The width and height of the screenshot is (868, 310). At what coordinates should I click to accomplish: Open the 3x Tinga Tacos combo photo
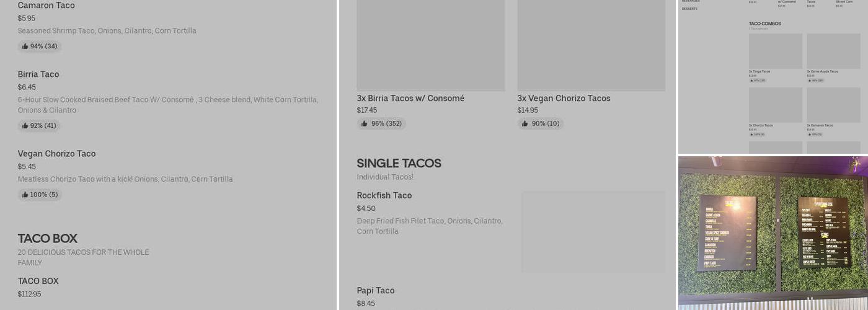tap(775, 51)
